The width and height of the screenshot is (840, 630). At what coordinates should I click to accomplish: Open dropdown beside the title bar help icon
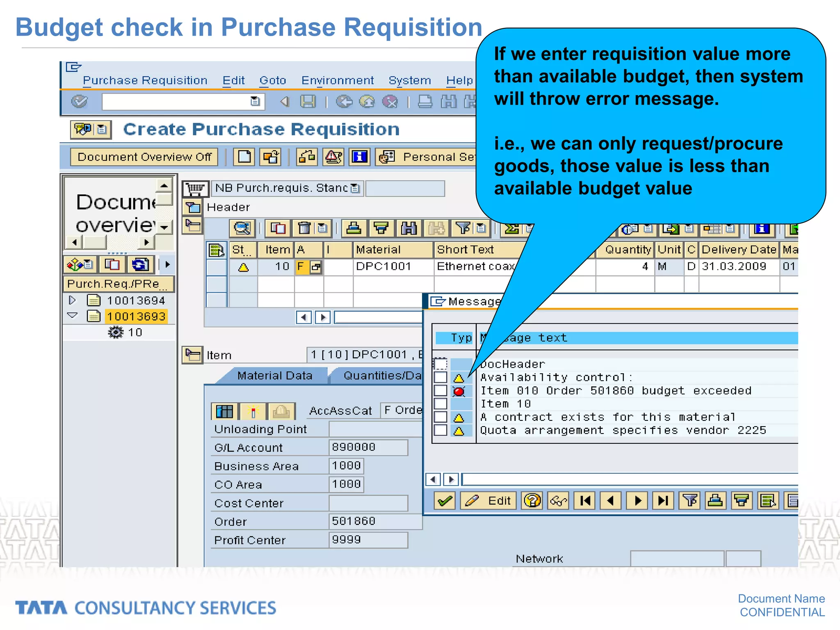(102, 130)
